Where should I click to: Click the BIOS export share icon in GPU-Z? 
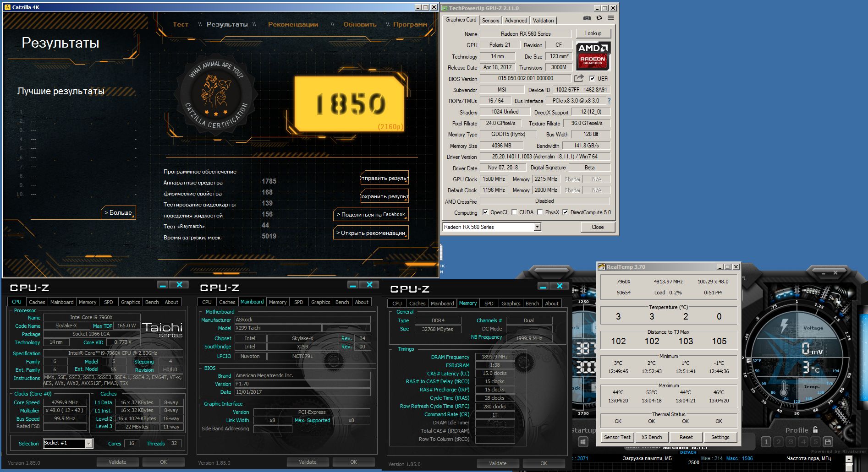coord(579,78)
